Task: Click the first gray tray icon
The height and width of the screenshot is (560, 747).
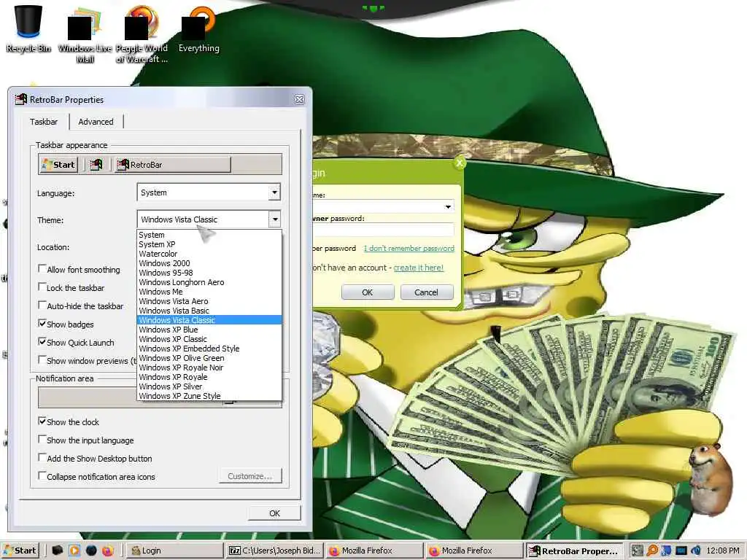Action: 638,551
